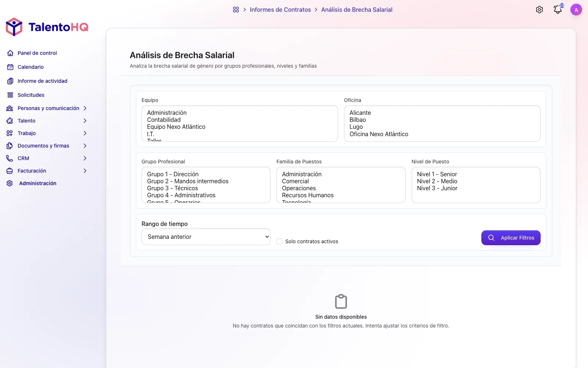Open the Administración menu item
Screen dimensions: 588x368
point(37,183)
